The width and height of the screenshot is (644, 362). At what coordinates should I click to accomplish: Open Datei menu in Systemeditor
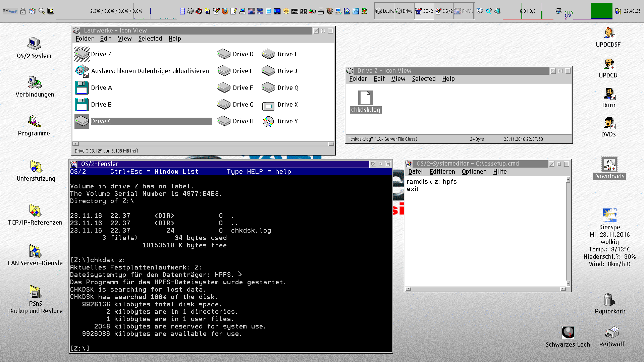pyautogui.click(x=415, y=172)
